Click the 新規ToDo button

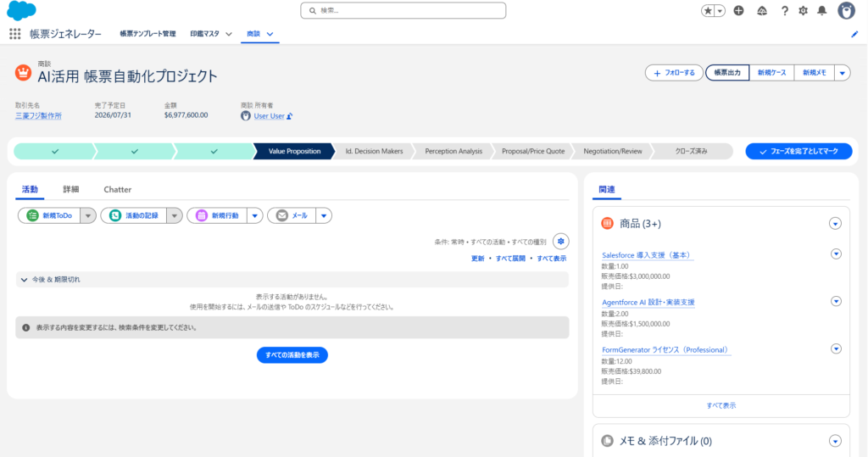[x=49, y=215]
